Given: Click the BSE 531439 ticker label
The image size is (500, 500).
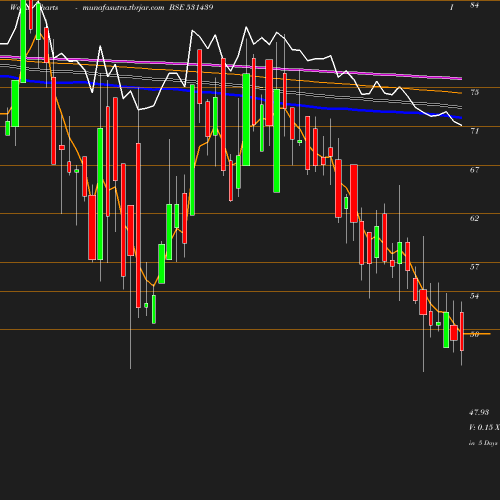Looking at the screenshot, I should pos(191,7).
